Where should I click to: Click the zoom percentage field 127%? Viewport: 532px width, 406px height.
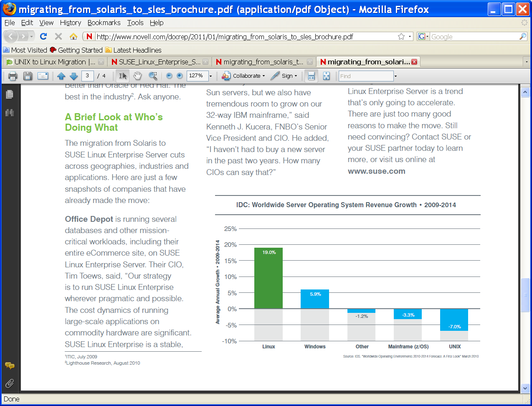[197, 76]
